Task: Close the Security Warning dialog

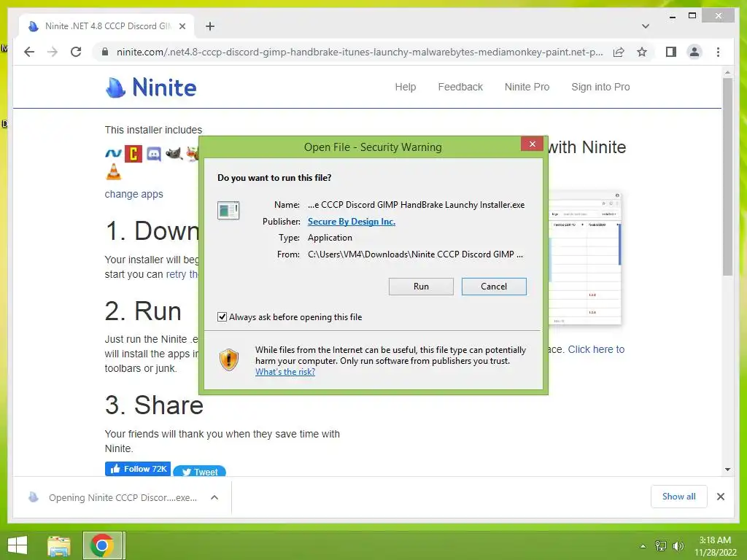Action: point(532,144)
